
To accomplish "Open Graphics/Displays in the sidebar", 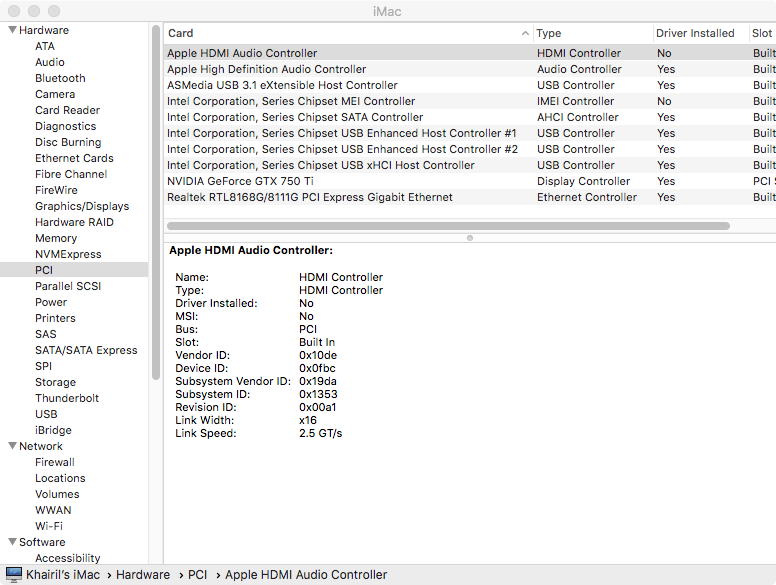I will click(82, 206).
